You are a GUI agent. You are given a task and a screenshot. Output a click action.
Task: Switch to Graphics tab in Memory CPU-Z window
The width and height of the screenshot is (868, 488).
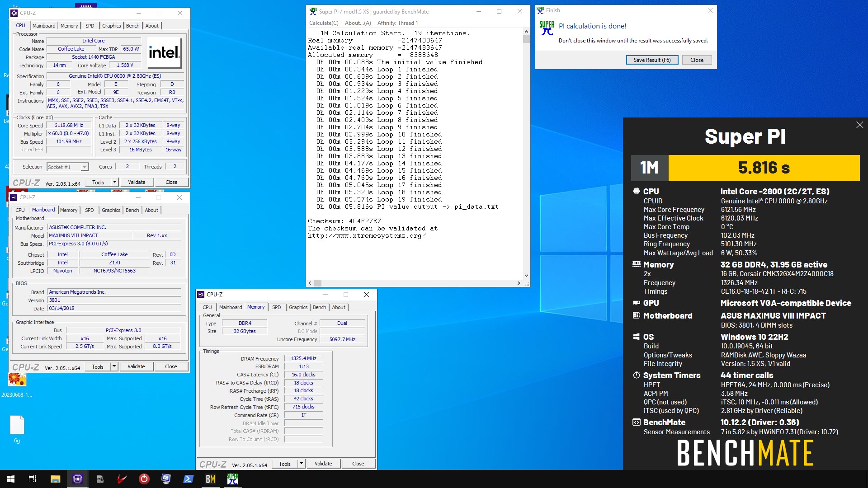coord(298,307)
